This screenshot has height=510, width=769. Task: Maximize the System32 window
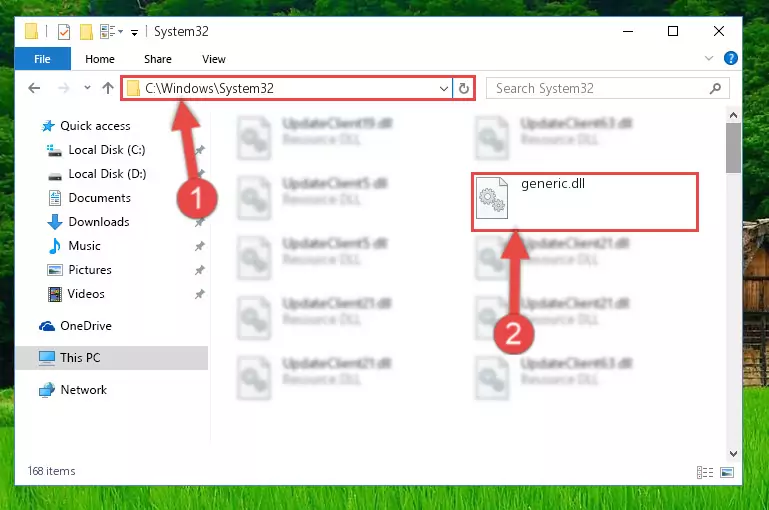pyautogui.click(x=673, y=31)
